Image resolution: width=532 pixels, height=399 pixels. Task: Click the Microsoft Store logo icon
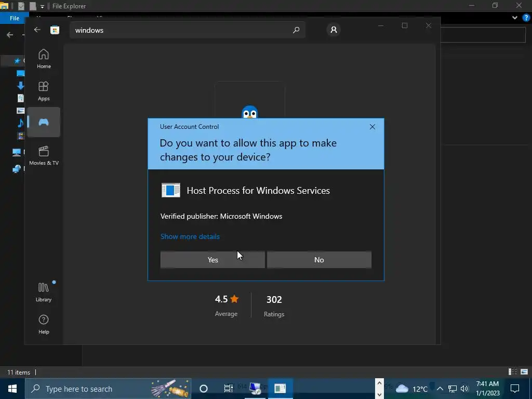coord(55,30)
